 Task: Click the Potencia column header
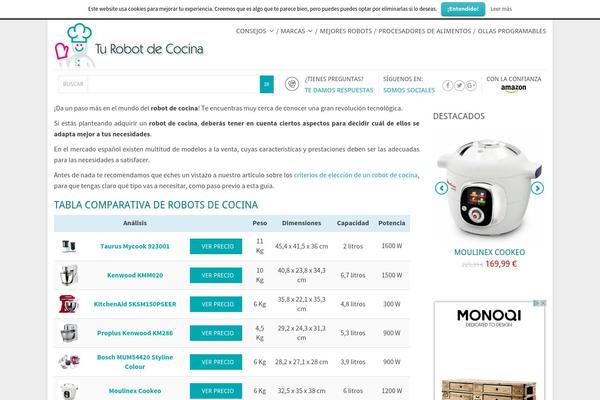pyautogui.click(x=391, y=223)
